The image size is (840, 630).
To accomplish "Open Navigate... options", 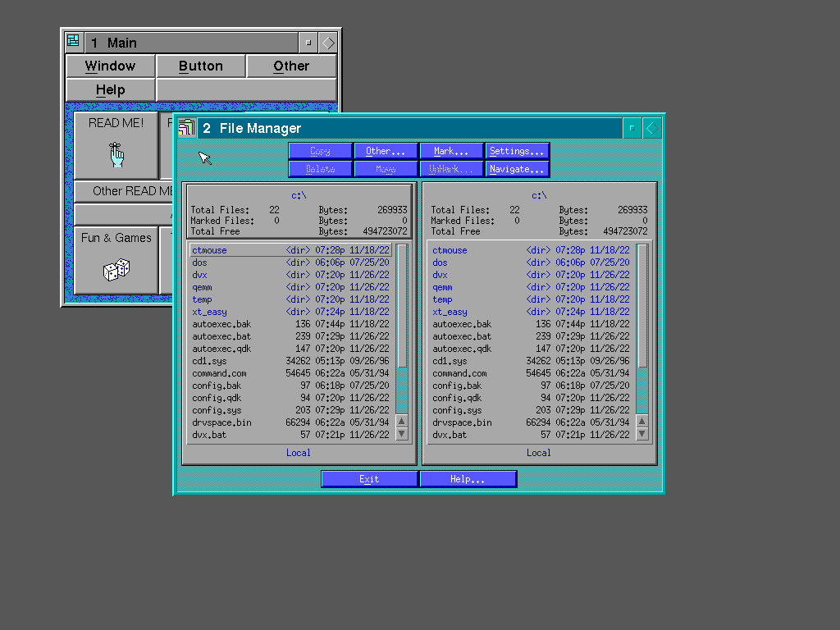I will [517, 169].
